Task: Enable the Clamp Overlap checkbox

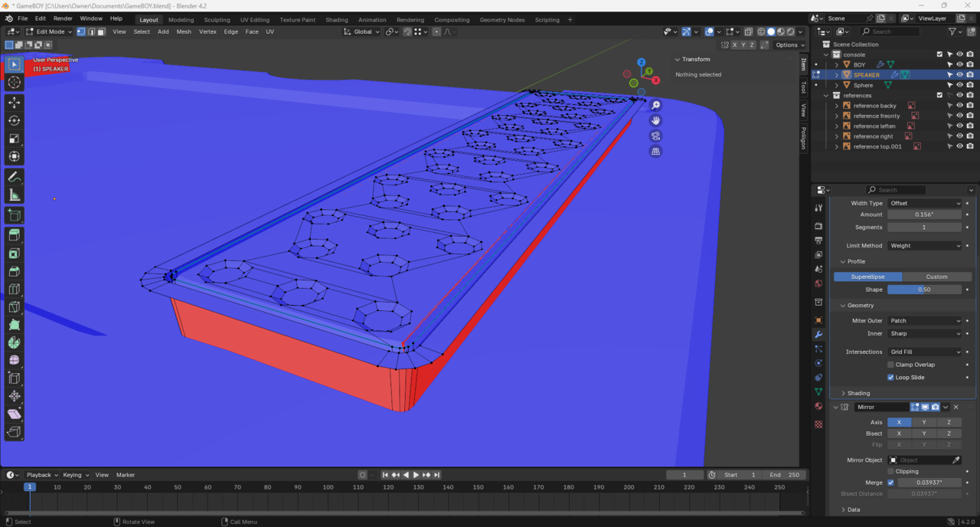Action: coord(890,365)
